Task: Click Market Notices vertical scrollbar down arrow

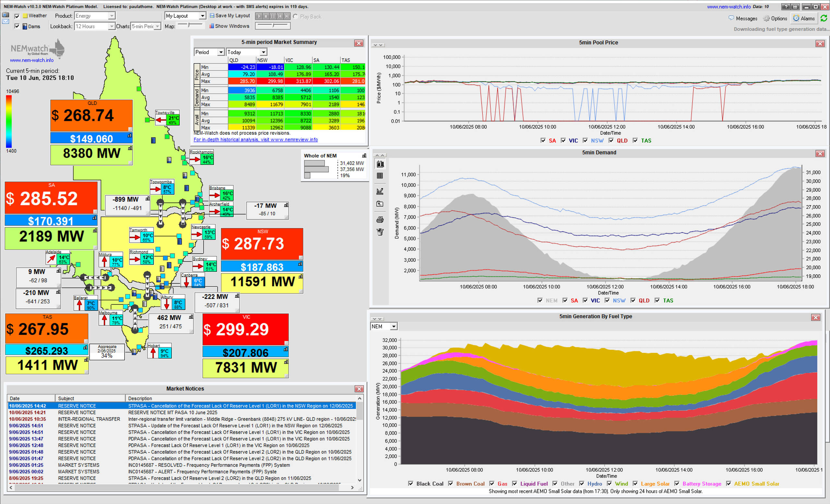Action: click(360, 480)
